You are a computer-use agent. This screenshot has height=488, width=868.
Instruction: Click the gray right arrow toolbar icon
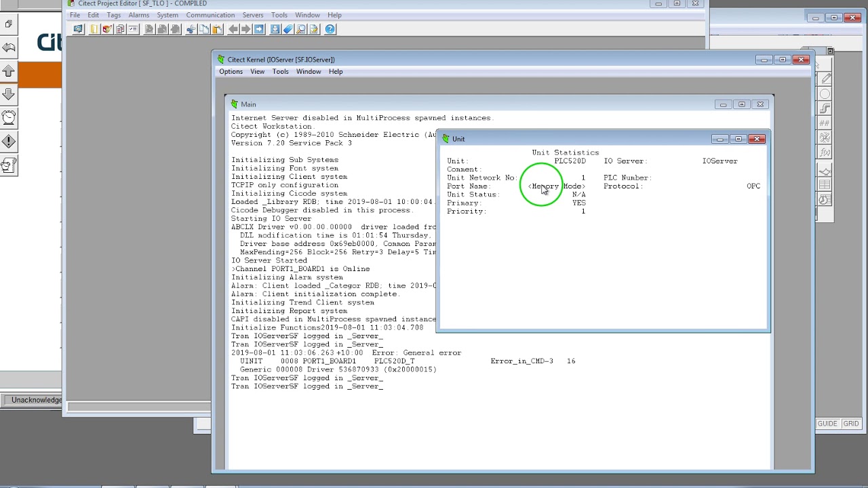pos(246,29)
